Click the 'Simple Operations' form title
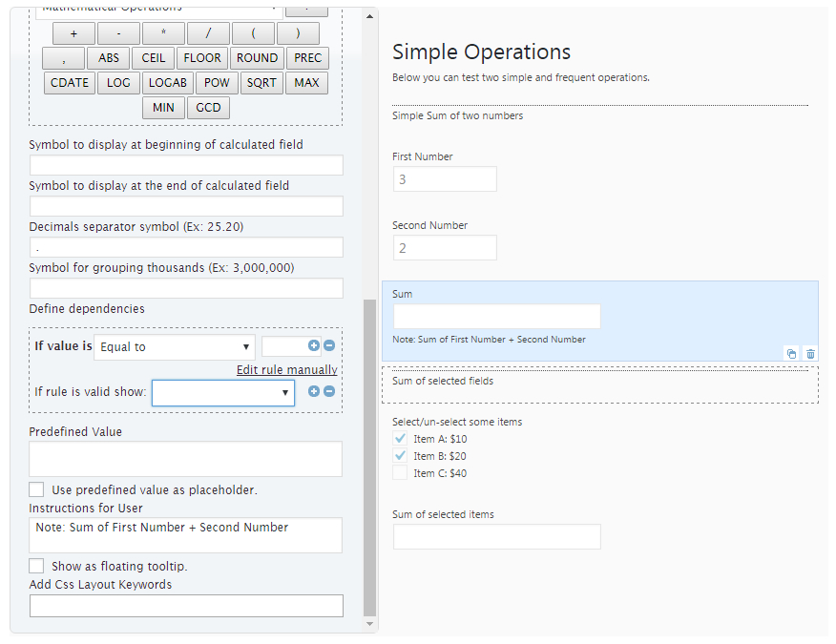The image size is (836, 644). (x=481, y=52)
